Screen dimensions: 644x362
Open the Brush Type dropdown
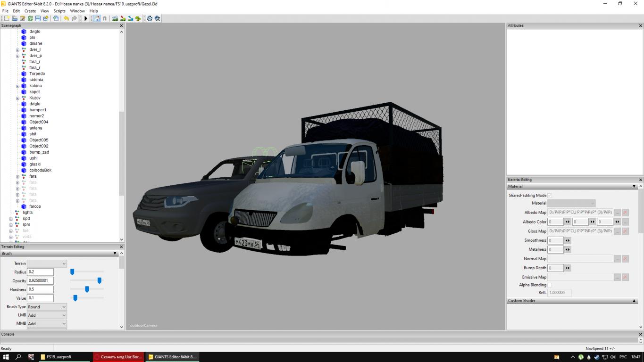[x=47, y=307]
